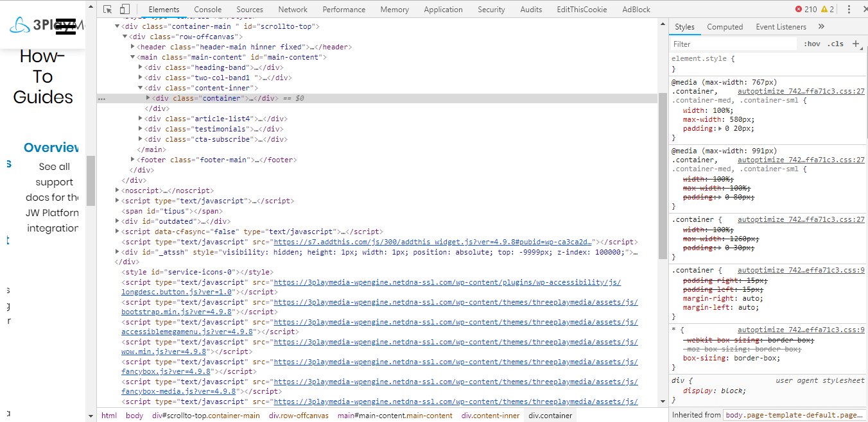Open the Application tab
This screenshot has width=868, height=422.
click(443, 10)
